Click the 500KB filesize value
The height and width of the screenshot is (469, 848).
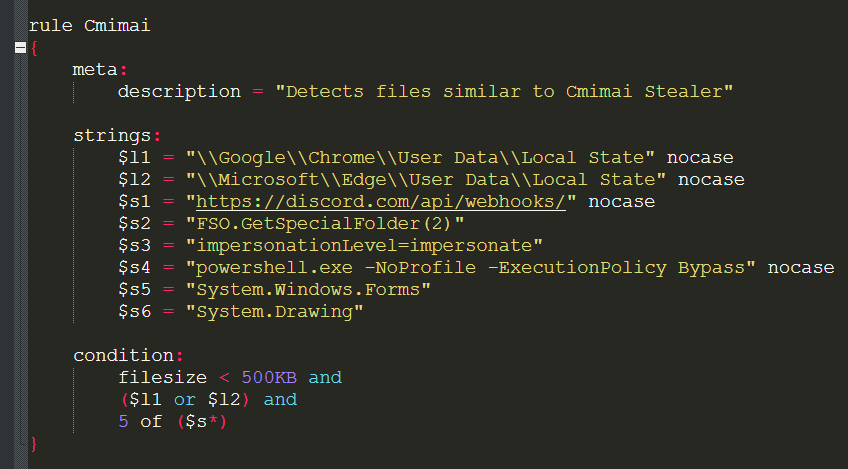click(x=269, y=378)
